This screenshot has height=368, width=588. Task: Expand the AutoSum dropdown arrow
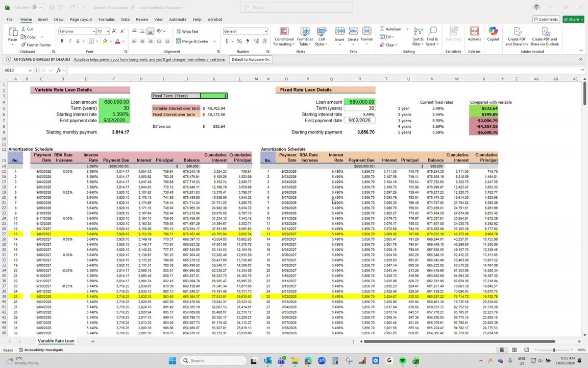407,29
